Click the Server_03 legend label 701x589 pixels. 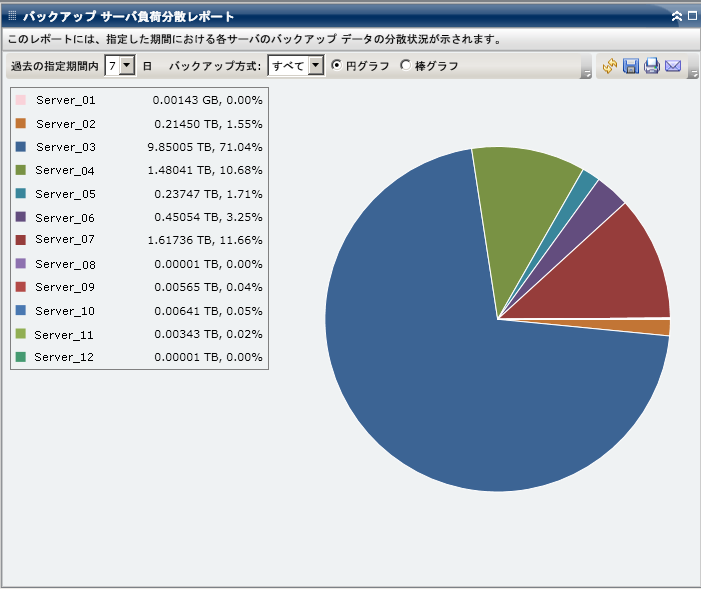coord(66,147)
